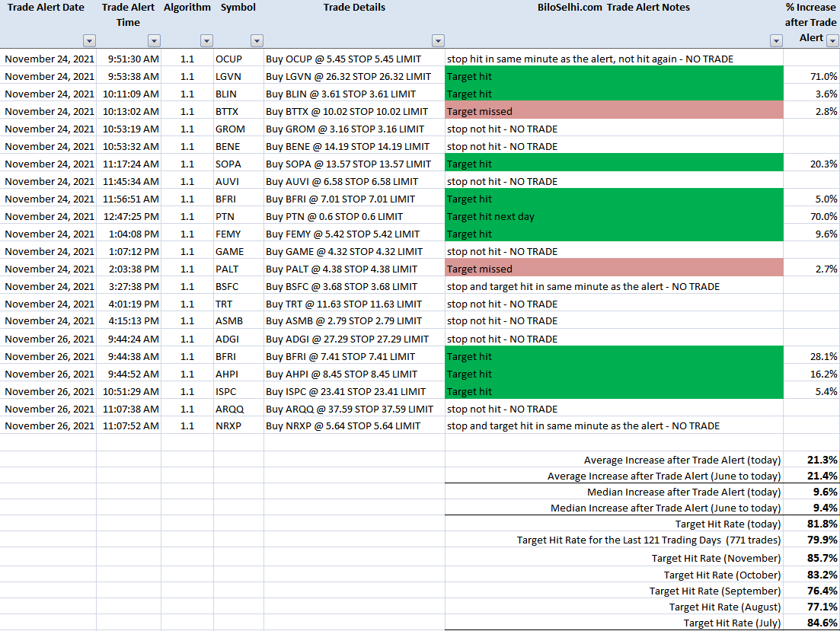Select the 4:01:19 PM time cell
Viewport: 840px width, 631px height.
(129, 304)
